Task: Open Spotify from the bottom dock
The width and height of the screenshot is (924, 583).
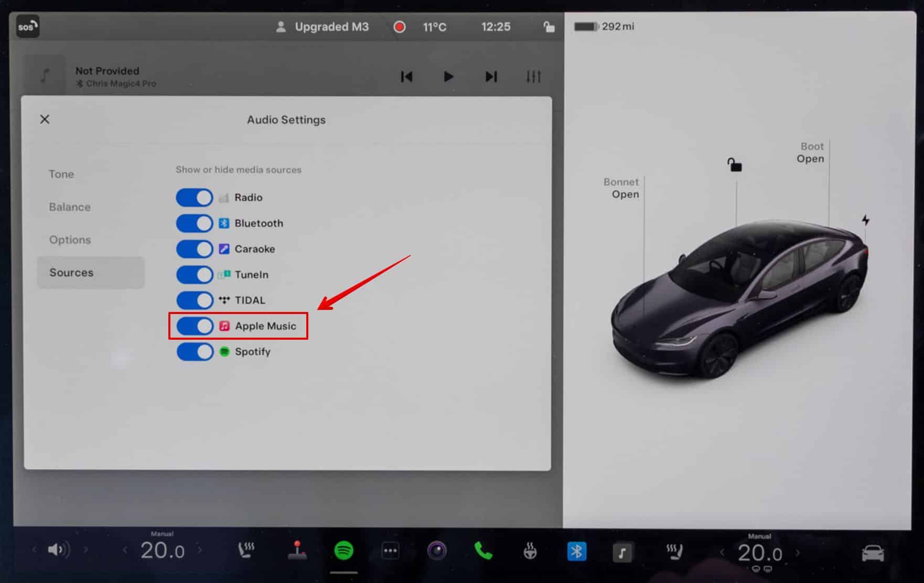Action: tap(343, 550)
